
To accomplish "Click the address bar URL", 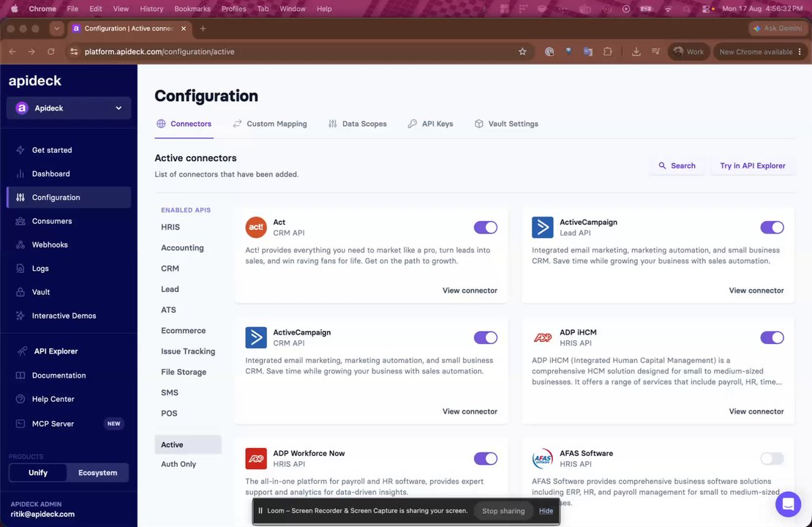I will [159, 52].
